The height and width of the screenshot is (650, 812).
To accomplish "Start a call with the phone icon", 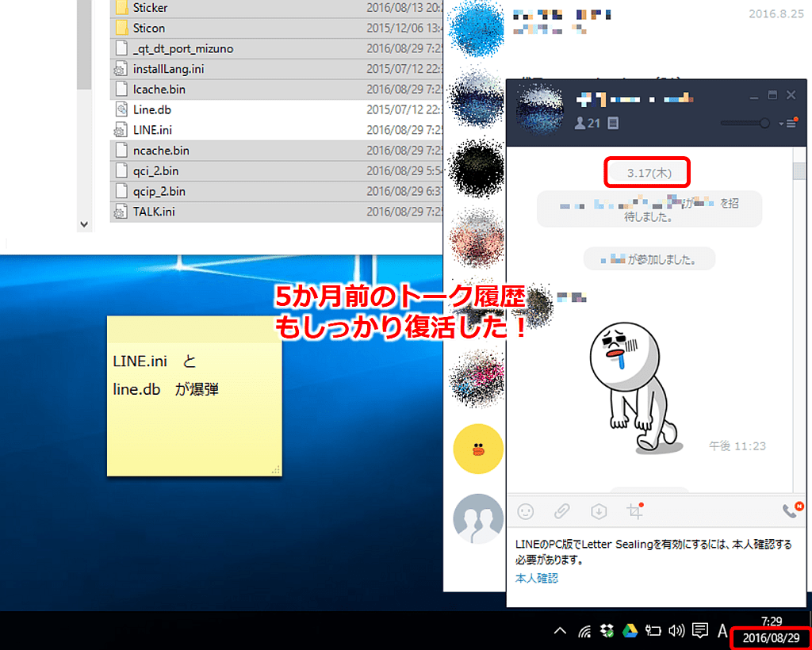I will pyautogui.click(x=791, y=510).
